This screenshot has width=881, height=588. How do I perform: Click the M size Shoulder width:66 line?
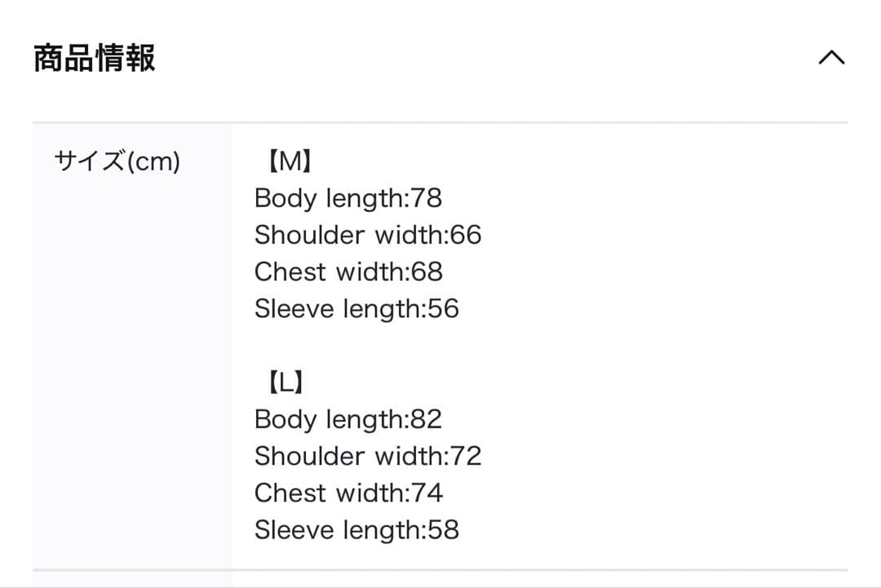coord(367,235)
